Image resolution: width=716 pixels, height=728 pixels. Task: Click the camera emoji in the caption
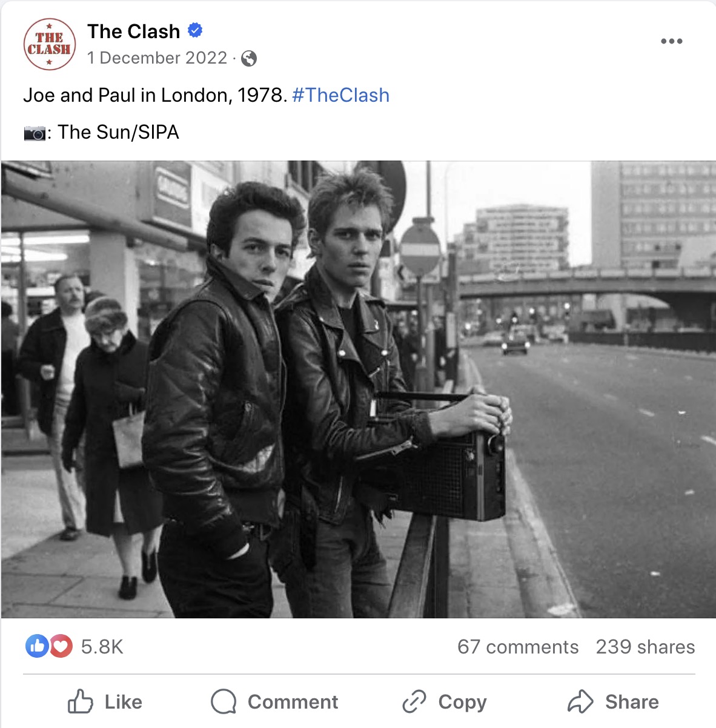coord(35,133)
